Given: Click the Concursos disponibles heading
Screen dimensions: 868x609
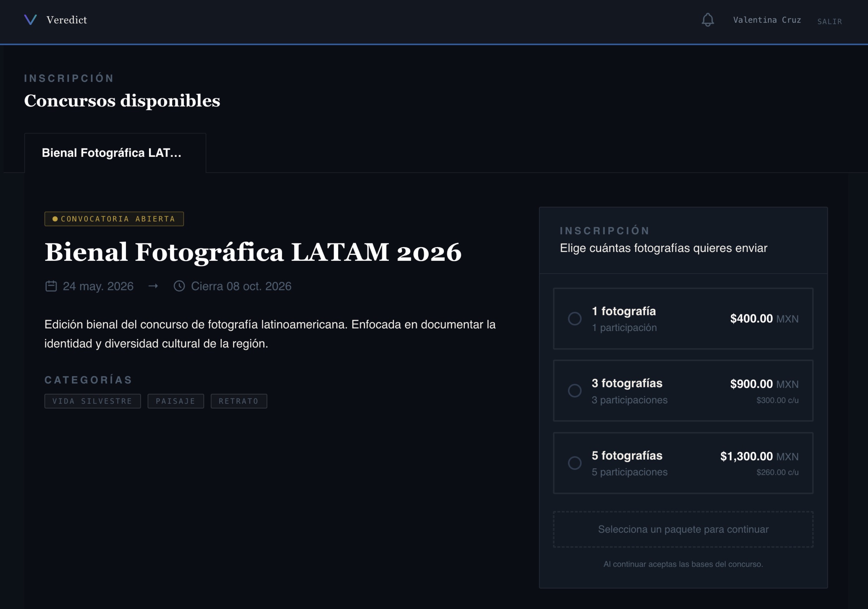Looking at the screenshot, I should pos(122,101).
